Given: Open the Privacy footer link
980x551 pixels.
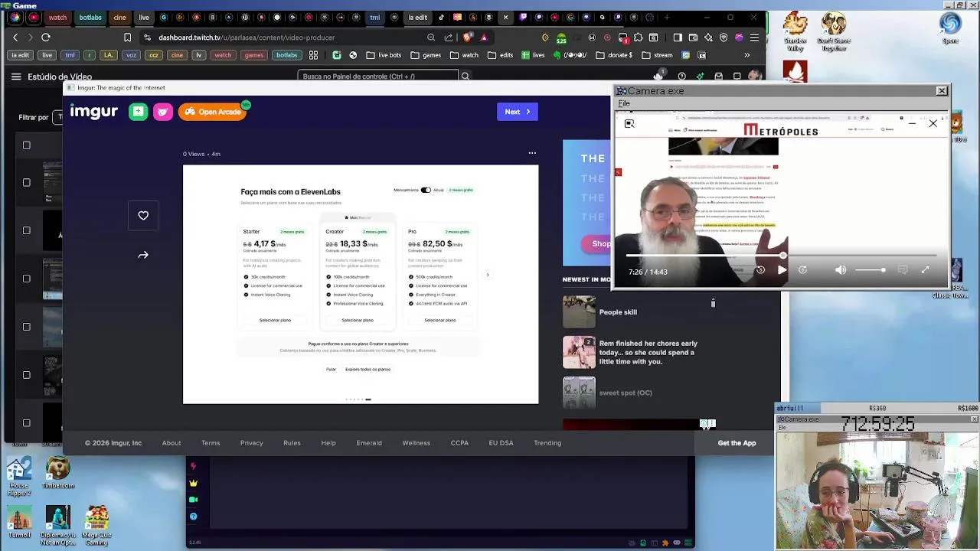Looking at the screenshot, I should 251,443.
